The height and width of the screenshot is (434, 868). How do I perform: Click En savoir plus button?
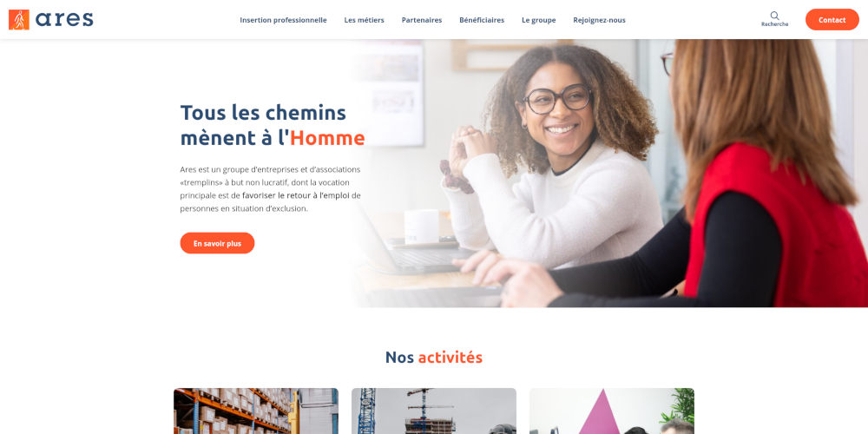[x=217, y=243]
